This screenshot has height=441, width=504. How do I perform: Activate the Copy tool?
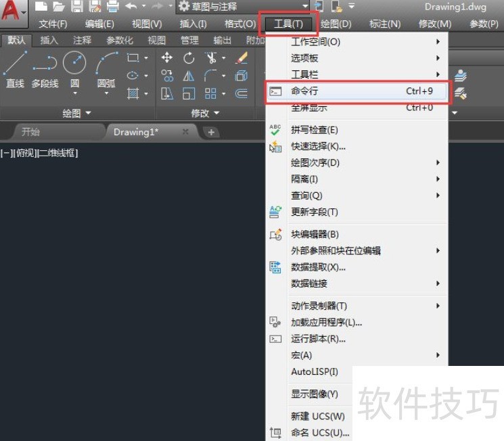coord(167,76)
